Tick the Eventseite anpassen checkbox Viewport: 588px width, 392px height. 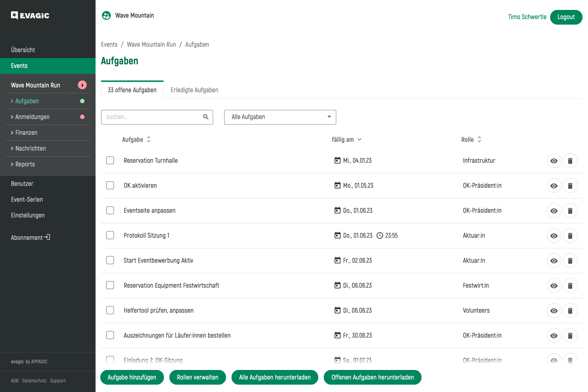click(x=110, y=211)
